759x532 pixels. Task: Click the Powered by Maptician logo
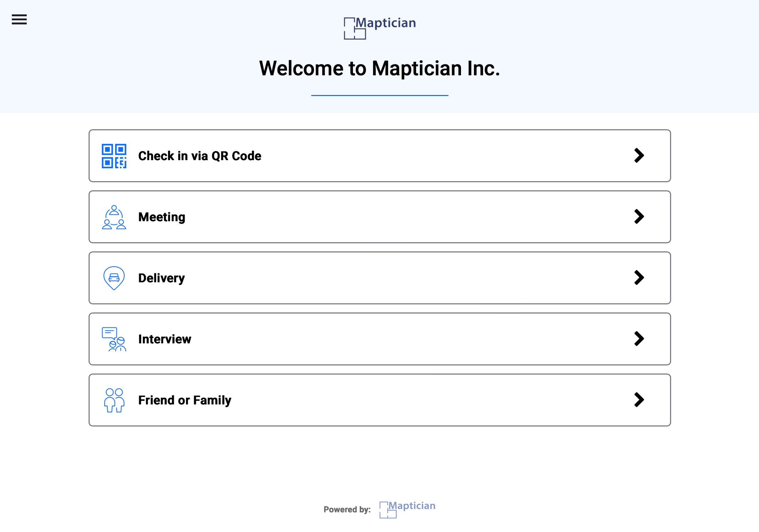(407, 509)
